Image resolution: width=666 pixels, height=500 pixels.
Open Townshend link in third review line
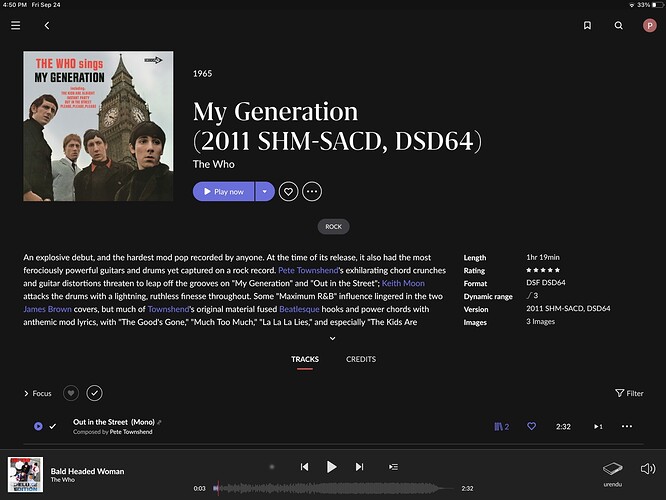point(168,309)
